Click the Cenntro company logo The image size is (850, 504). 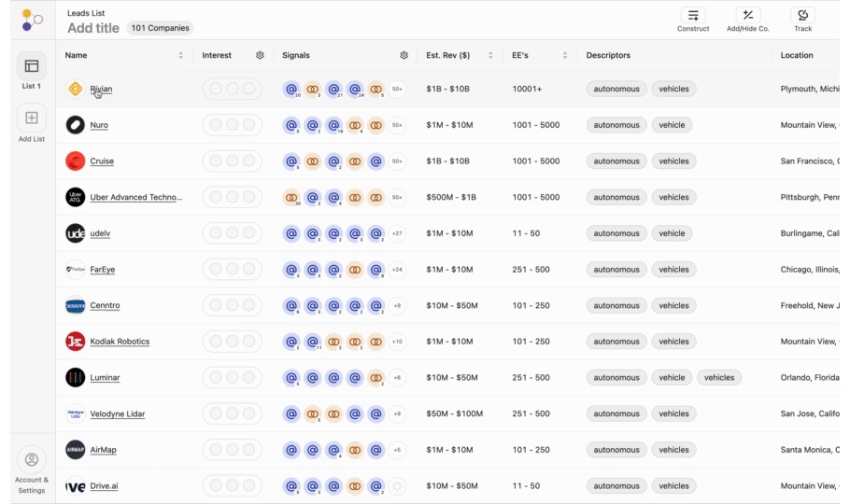(76, 305)
